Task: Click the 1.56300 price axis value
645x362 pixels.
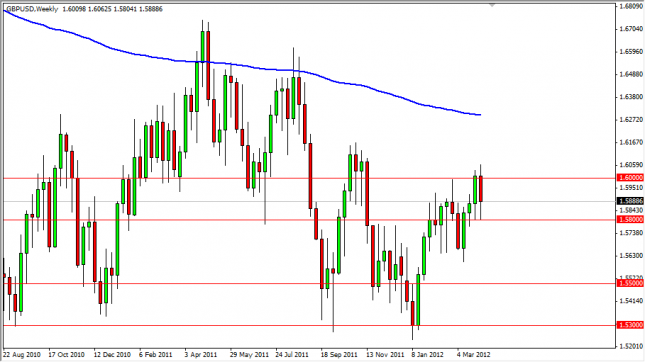Action: click(631, 255)
